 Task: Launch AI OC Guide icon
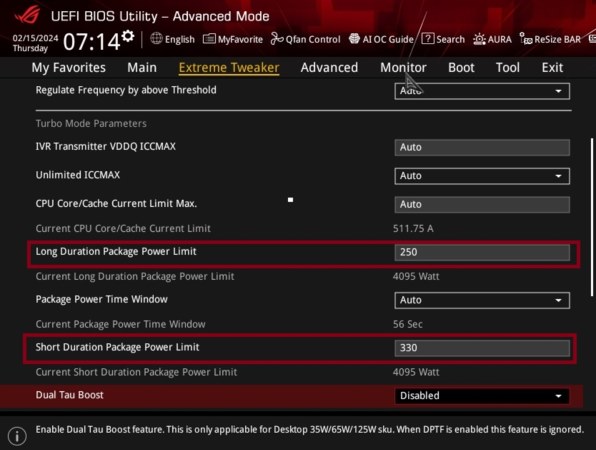pos(354,38)
